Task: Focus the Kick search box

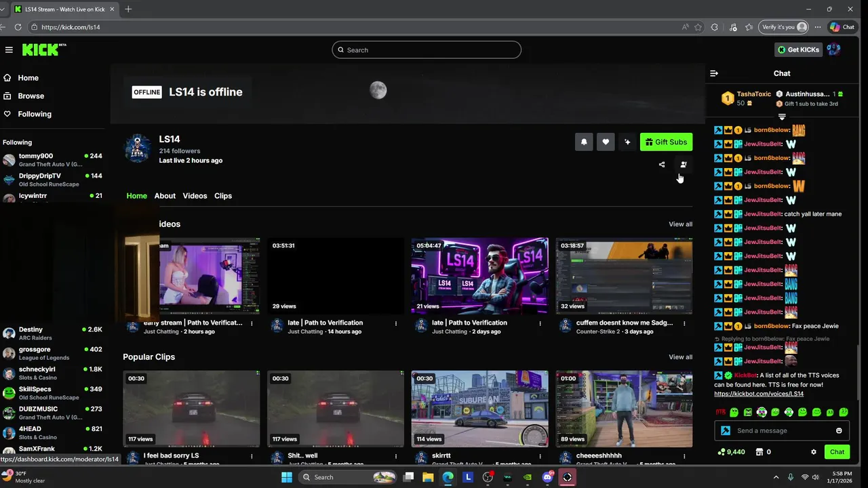Action: pos(427,49)
